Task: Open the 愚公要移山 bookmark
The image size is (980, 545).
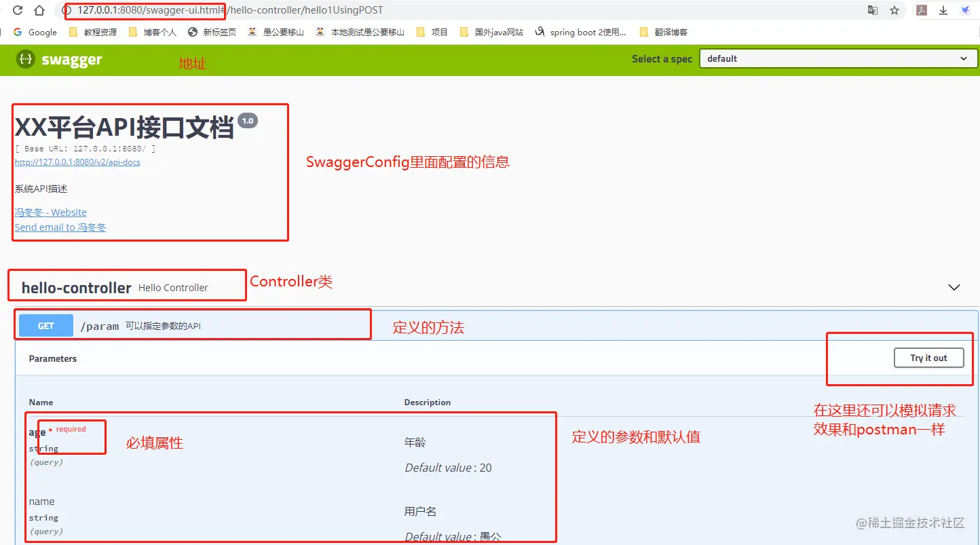Action: tap(276, 32)
